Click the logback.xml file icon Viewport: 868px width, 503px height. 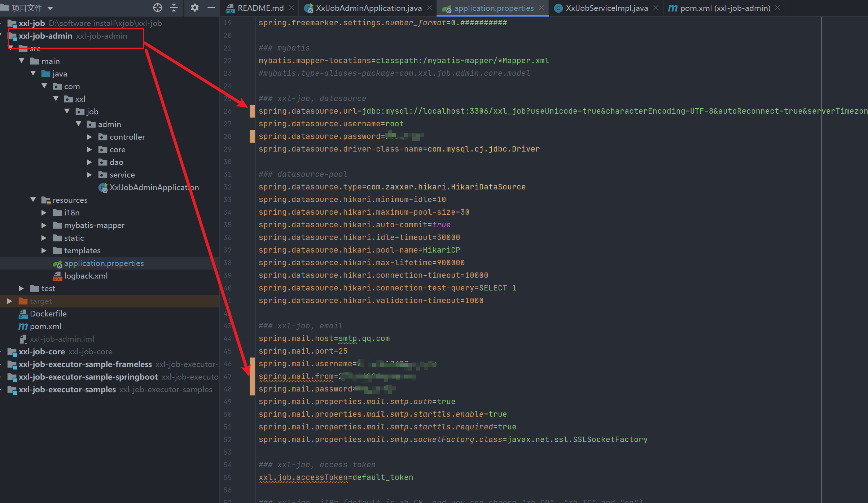coord(57,276)
